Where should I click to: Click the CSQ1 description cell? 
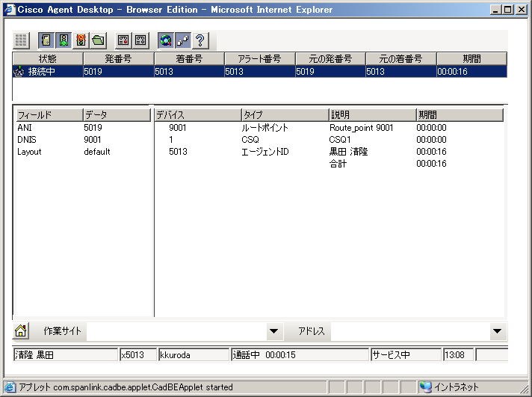click(x=340, y=140)
